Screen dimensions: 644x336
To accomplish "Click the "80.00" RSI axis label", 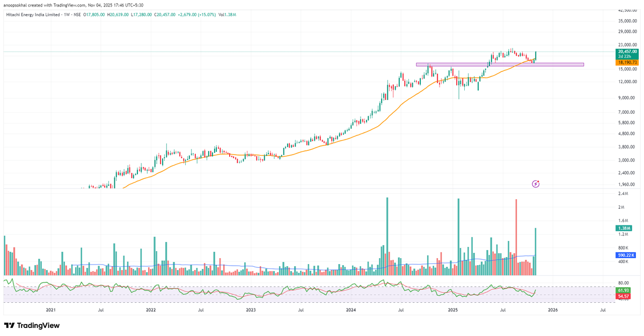I will (624, 283).
